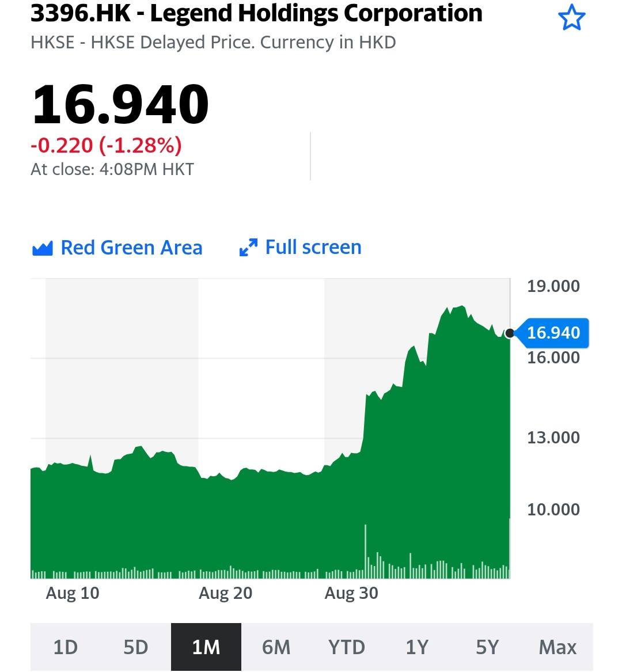Open the Red Green Area chart type

(117, 248)
